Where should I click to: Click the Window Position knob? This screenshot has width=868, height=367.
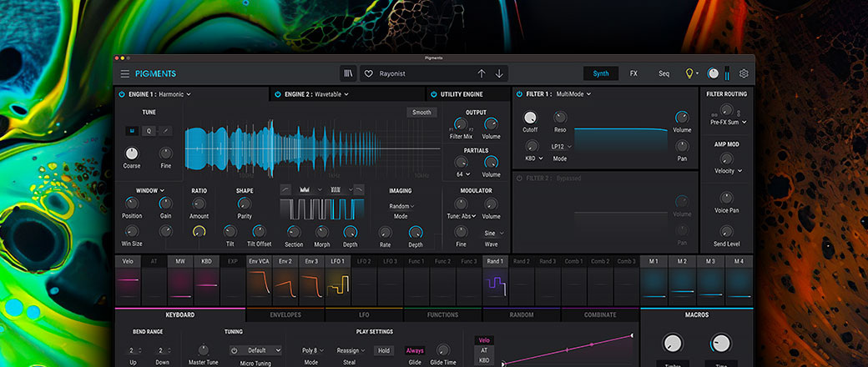pos(132,204)
